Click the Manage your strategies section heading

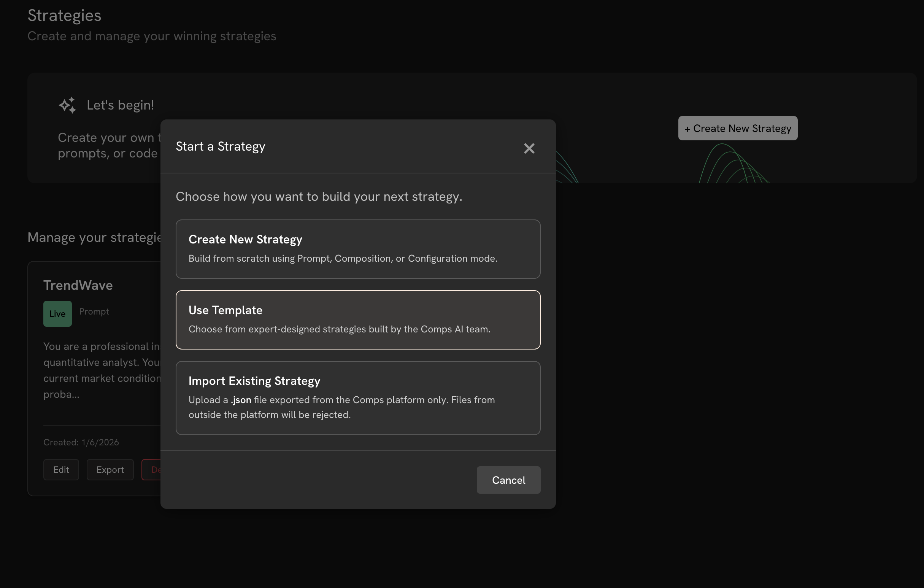coord(94,237)
